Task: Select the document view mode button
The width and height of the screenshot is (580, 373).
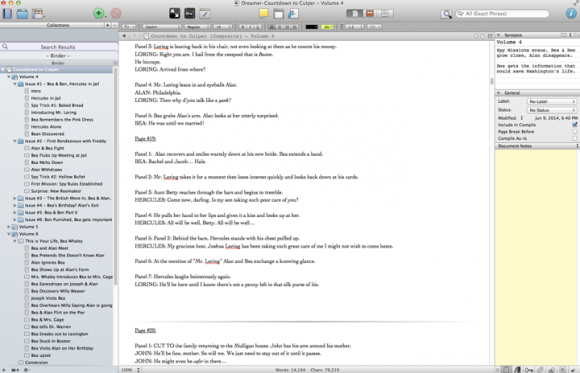Action: click(354, 14)
